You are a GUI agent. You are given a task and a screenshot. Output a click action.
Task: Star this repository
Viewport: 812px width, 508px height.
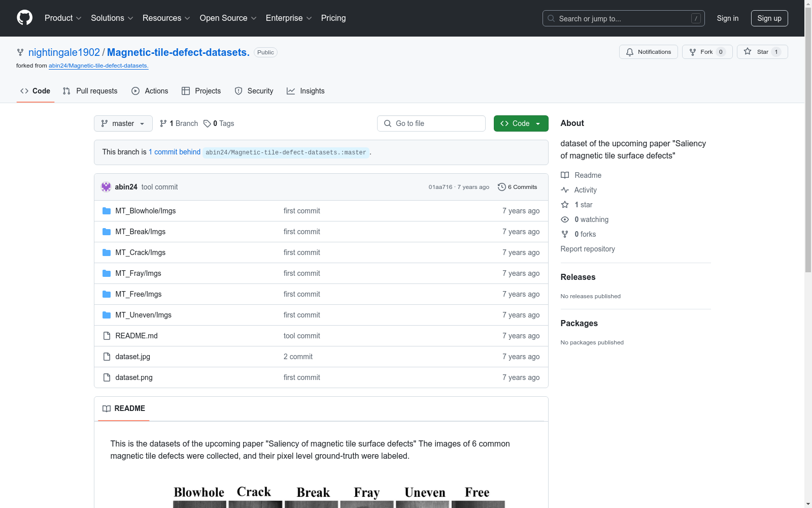click(762, 52)
